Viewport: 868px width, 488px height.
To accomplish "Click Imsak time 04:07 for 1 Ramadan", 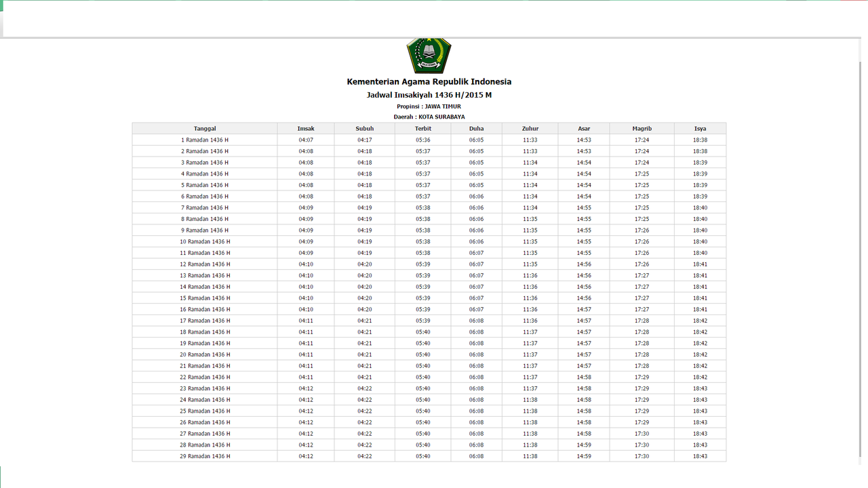I will tap(306, 140).
